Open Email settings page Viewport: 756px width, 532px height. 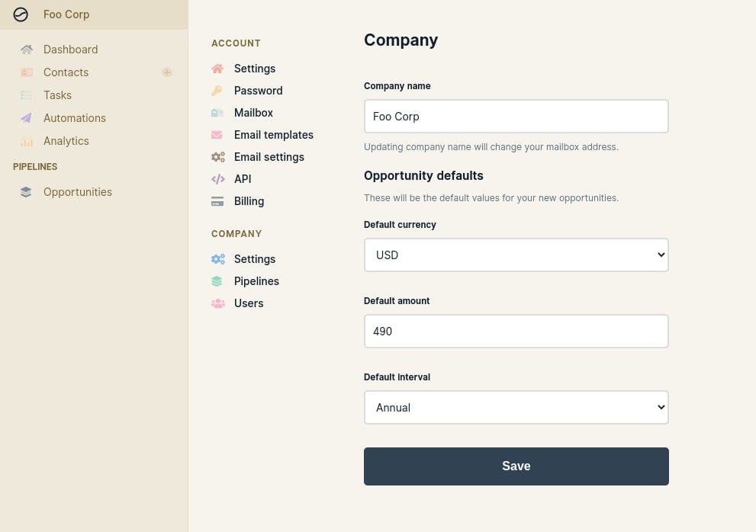(x=269, y=157)
